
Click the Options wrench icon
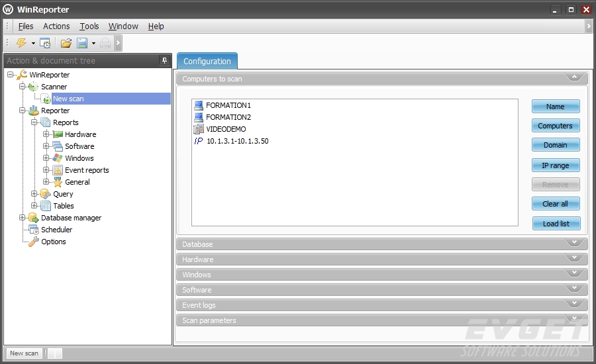tap(34, 242)
